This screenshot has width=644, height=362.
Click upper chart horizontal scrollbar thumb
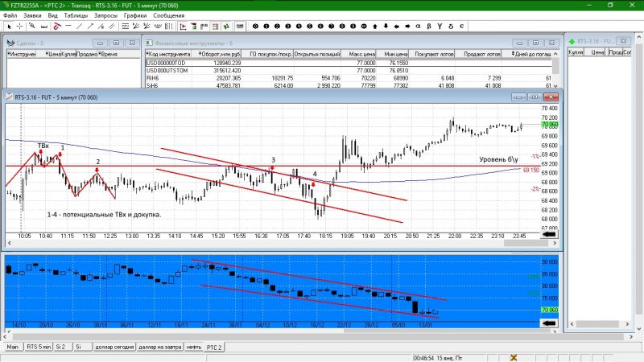coord(526,243)
